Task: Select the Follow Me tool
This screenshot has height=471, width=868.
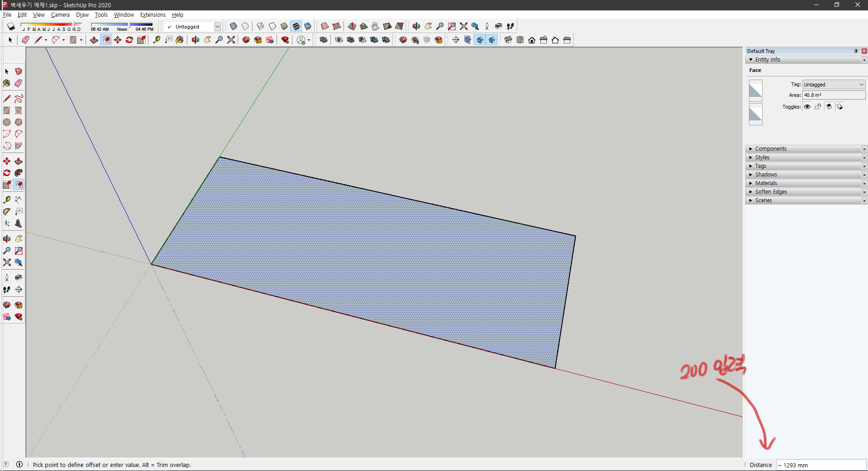Action: click(x=19, y=173)
